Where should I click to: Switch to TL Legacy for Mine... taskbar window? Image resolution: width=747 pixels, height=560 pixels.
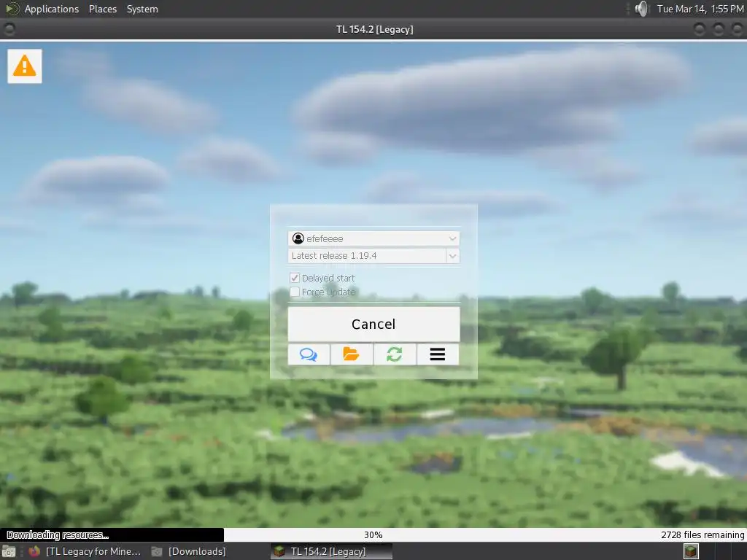[85, 551]
